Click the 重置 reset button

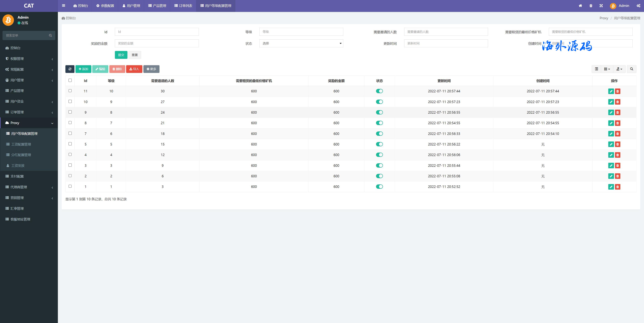click(x=135, y=55)
